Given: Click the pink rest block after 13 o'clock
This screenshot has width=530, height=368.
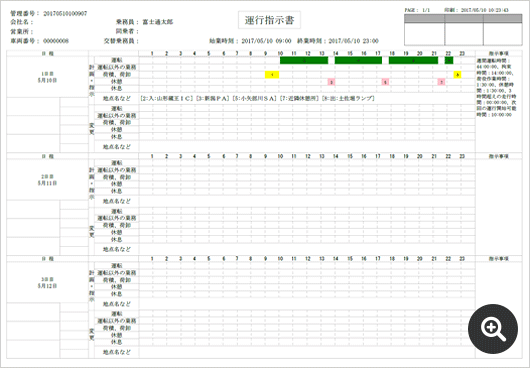Looking at the screenshot, I should [331, 82].
